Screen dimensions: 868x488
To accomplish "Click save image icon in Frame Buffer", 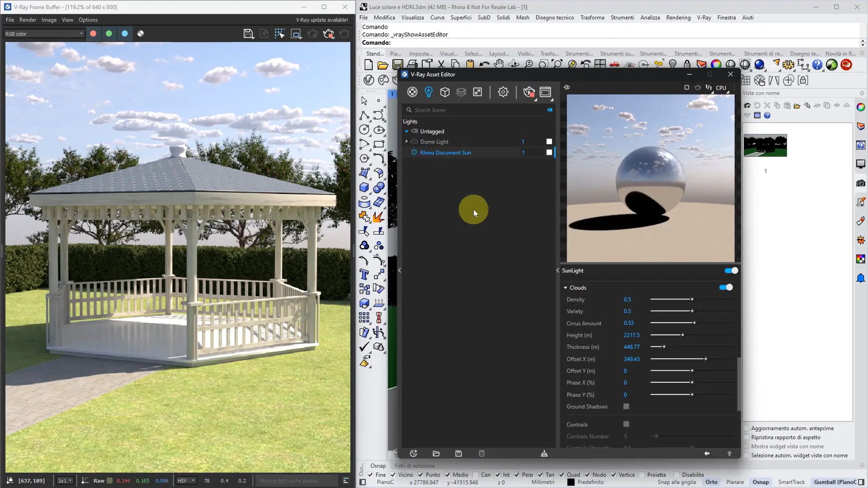I will click(x=249, y=34).
